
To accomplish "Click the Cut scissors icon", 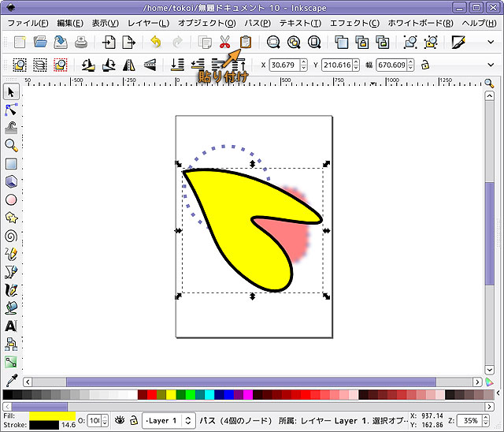I will (x=225, y=42).
